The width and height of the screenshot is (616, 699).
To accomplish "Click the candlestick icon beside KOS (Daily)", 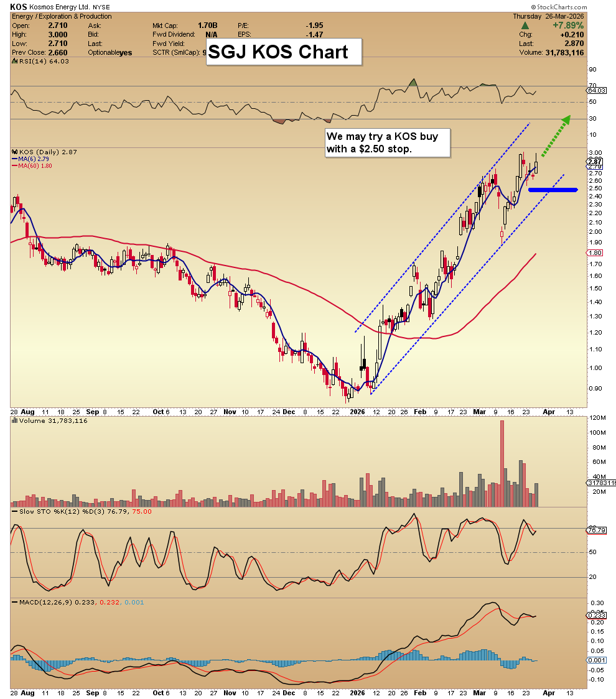I will (x=13, y=152).
